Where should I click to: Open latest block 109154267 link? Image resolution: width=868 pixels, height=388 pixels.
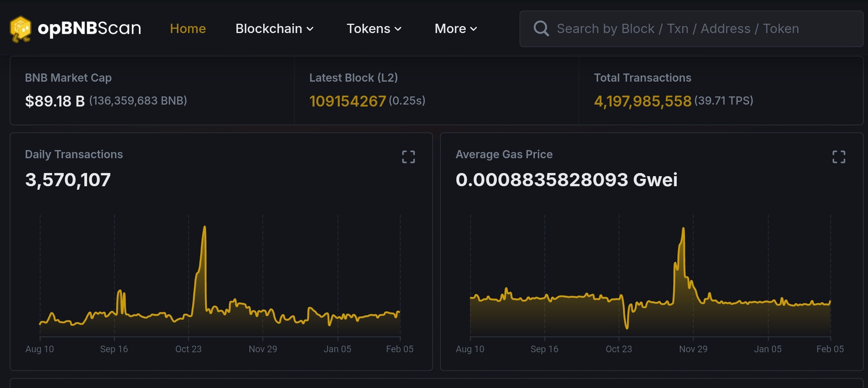tap(348, 101)
